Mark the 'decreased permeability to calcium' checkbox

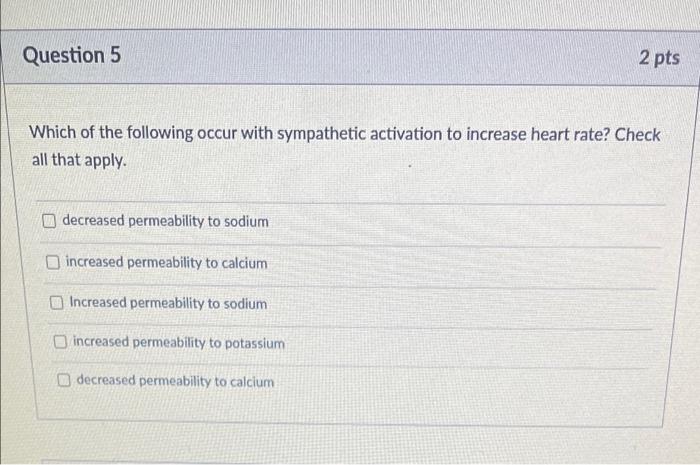click(64, 380)
